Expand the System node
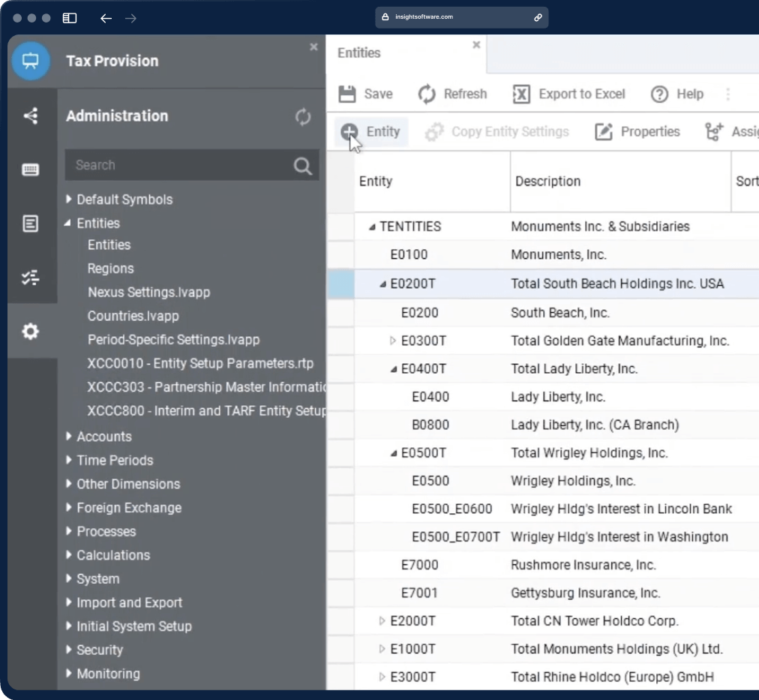Screen dimensions: 759x700 click(69, 578)
